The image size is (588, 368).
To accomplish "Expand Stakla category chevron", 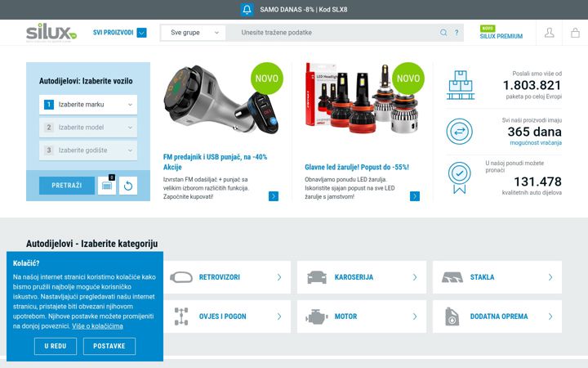I will (x=550, y=277).
